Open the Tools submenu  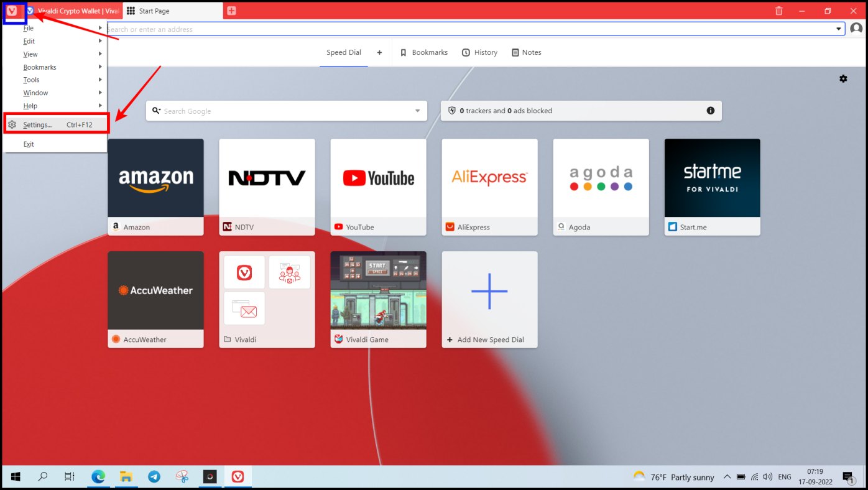55,80
